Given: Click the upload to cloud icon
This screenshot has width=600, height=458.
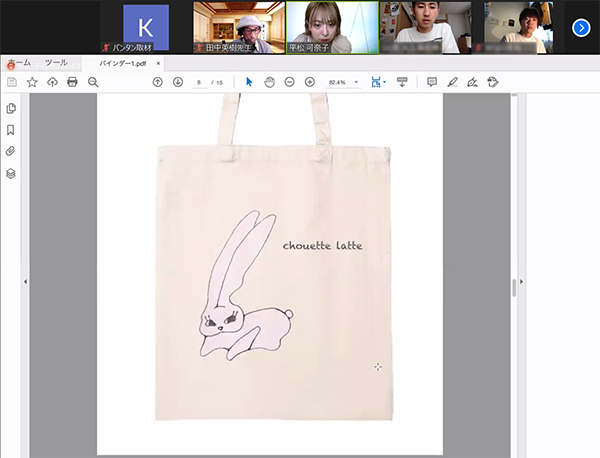Looking at the screenshot, I should 52,82.
